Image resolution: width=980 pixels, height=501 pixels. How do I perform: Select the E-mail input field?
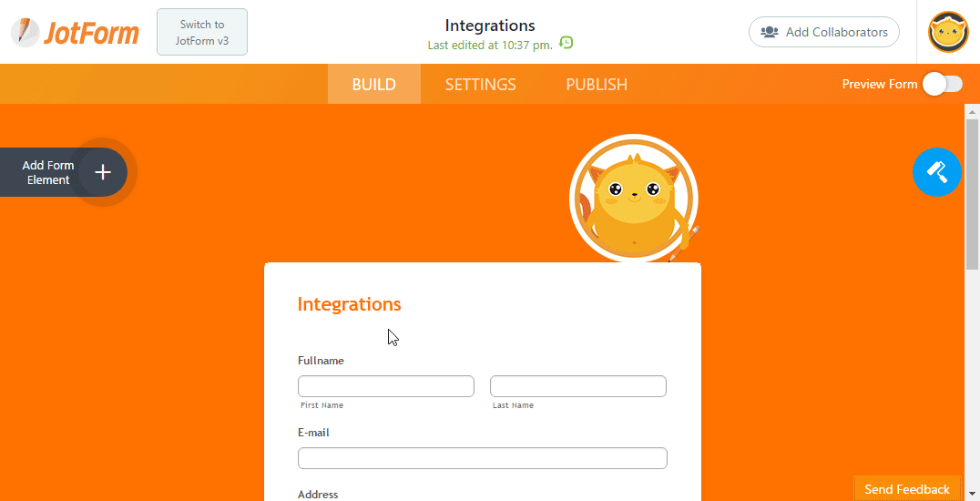[482, 457]
